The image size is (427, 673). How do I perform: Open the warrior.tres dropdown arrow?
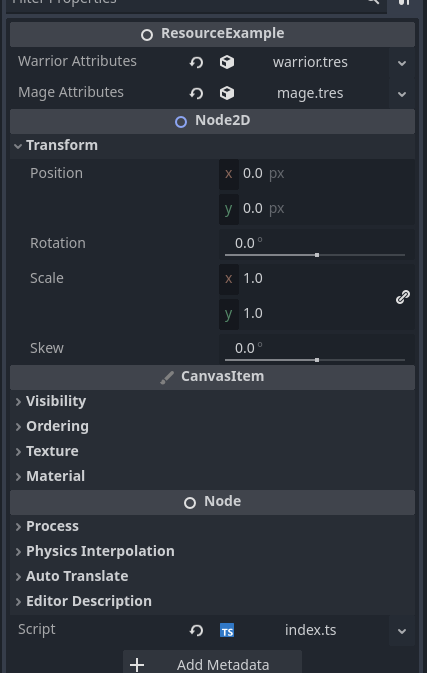click(x=402, y=63)
